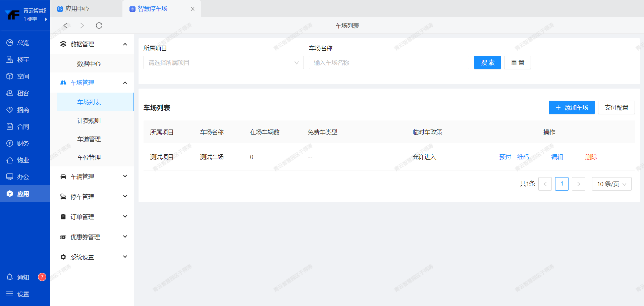Click the 系统设置 gear icon
The height and width of the screenshot is (306, 644).
(63, 257)
